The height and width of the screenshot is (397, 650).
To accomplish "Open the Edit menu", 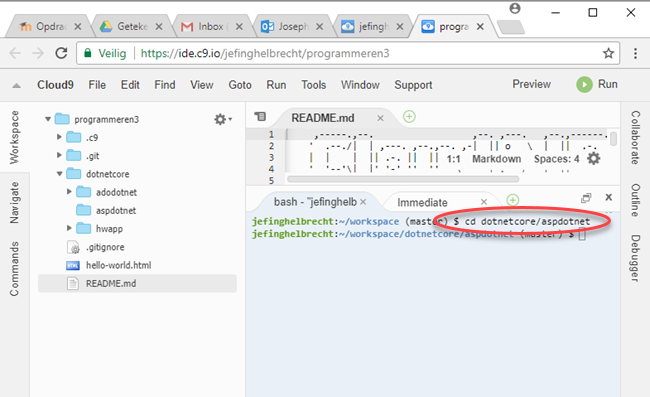I will click(130, 85).
